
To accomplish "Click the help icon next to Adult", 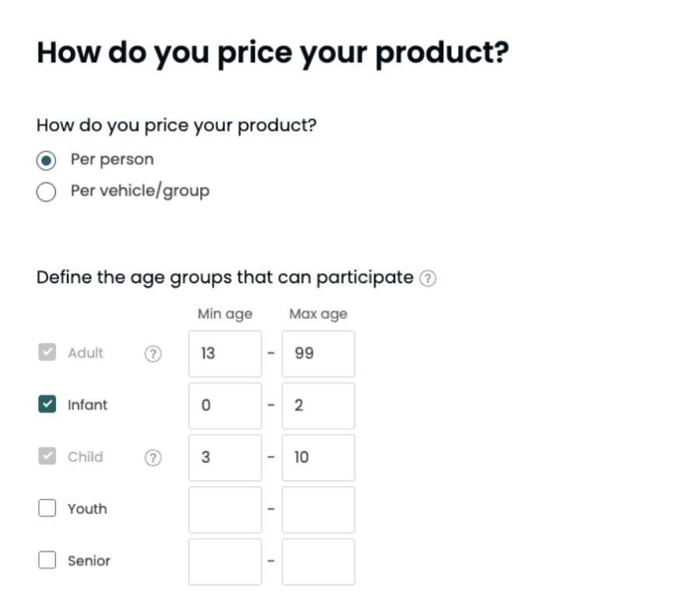I will (153, 353).
